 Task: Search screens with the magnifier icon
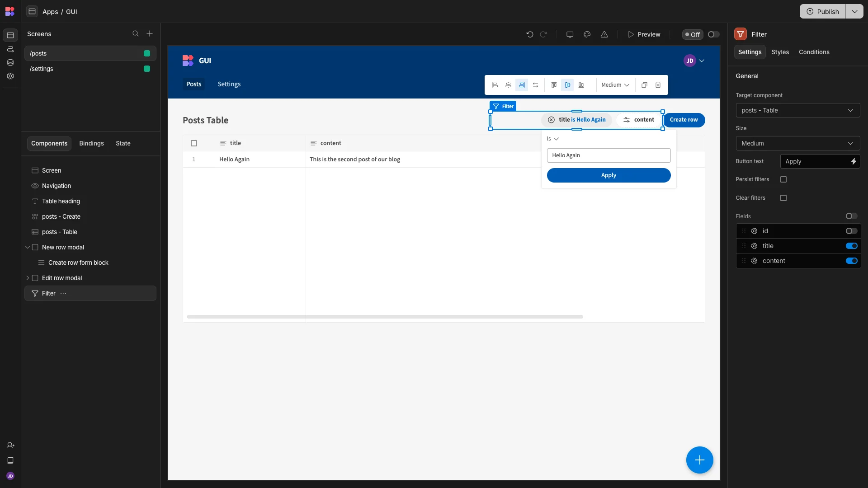tap(135, 34)
